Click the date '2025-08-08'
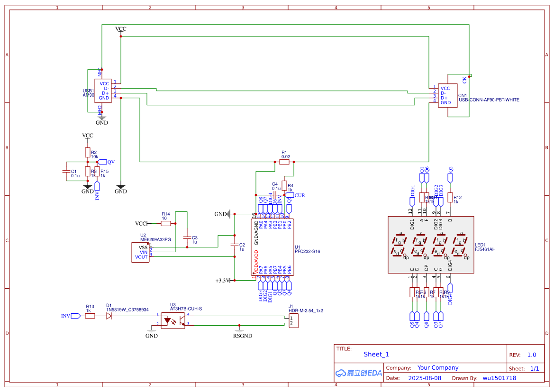 pyautogui.click(x=425, y=378)
